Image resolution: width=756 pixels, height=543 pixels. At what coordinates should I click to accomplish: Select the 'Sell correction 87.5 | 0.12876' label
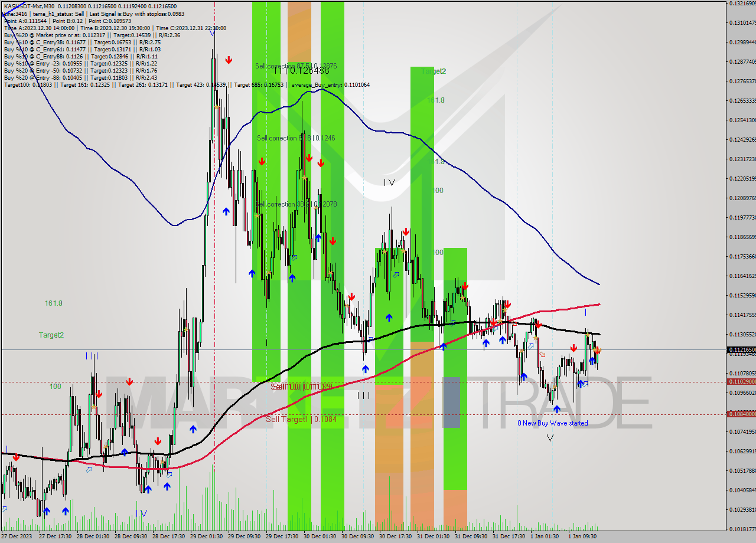tap(296, 66)
